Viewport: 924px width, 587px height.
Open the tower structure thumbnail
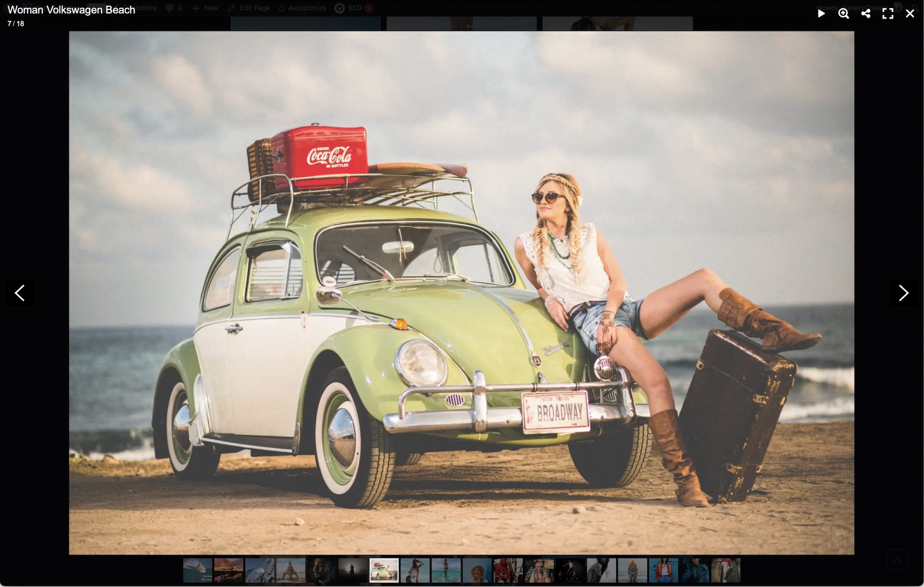tap(291, 570)
